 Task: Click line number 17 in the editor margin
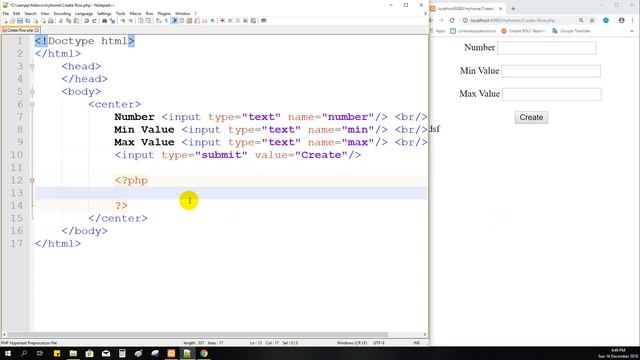[17, 243]
